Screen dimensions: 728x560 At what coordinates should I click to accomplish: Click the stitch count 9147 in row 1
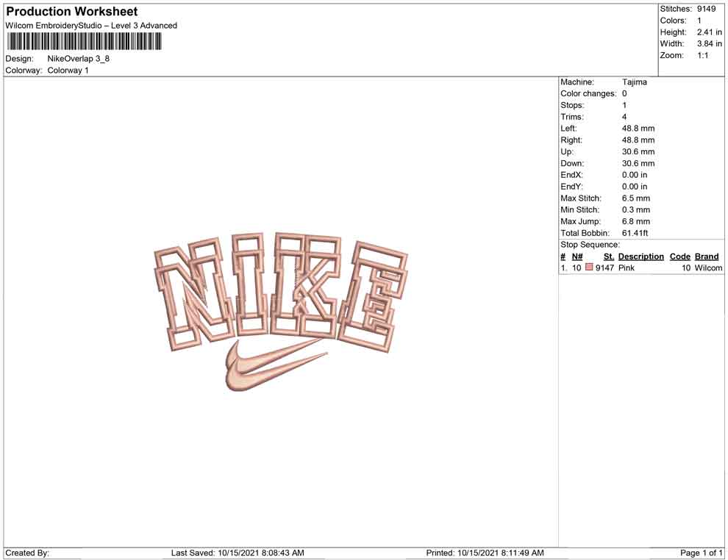click(x=604, y=268)
